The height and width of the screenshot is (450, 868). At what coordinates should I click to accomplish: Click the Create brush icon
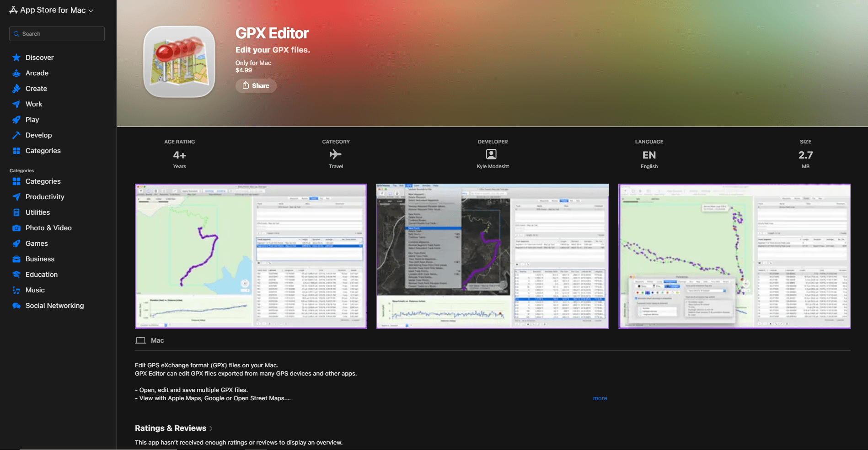click(16, 89)
